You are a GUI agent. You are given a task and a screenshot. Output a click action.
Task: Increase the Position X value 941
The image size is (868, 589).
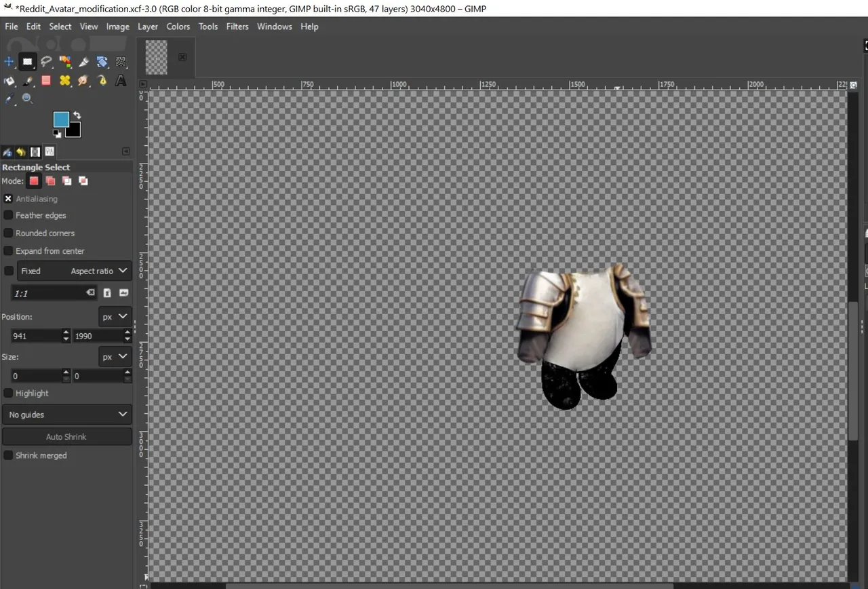pos(66,332)
